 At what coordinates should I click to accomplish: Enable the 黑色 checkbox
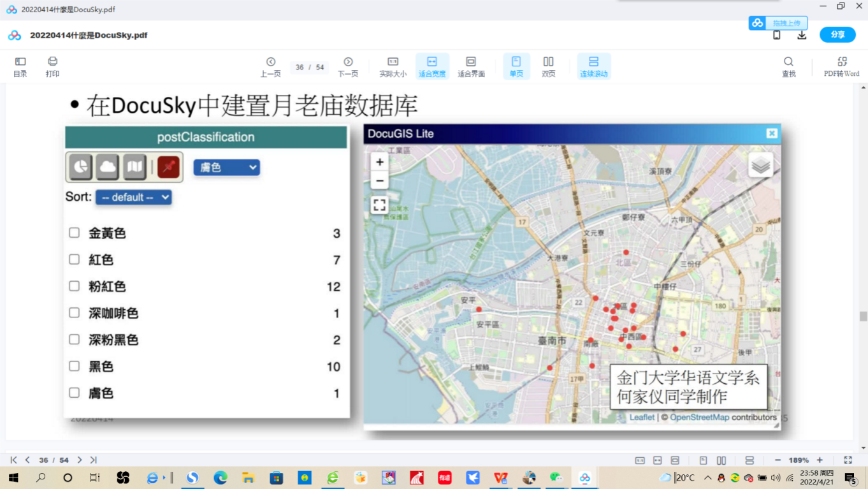[75, 366]
